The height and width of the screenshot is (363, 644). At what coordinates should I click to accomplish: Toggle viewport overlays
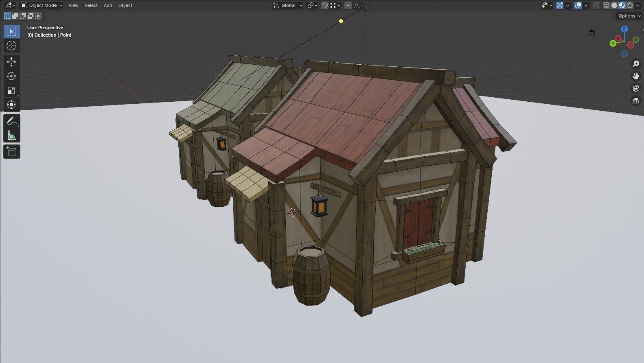tap(578, 5)
